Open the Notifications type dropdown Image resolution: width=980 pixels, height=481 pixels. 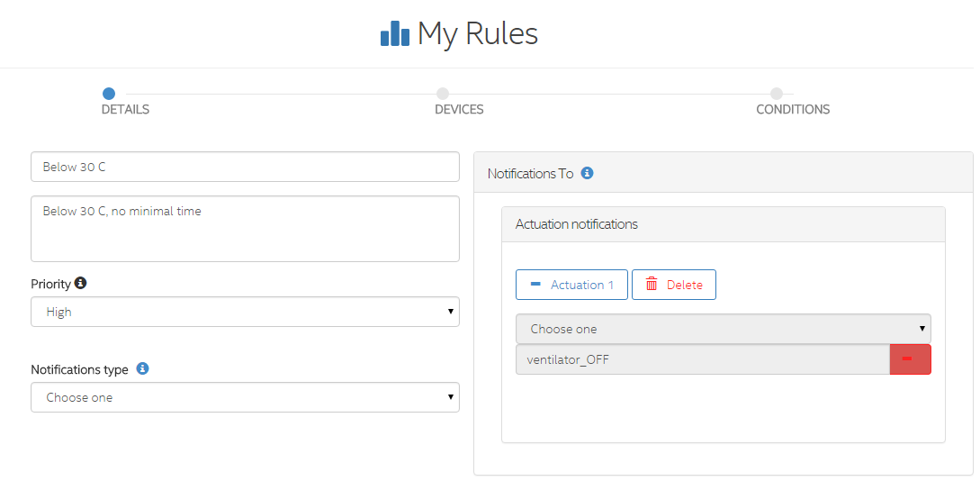pyautogui.click(x=245, y=397)
